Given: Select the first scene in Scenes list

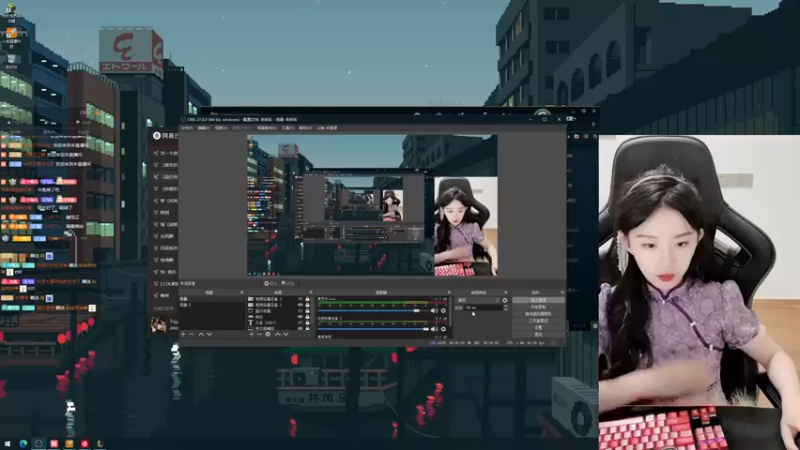Looking at the screenshot, I should click(212, 299).
